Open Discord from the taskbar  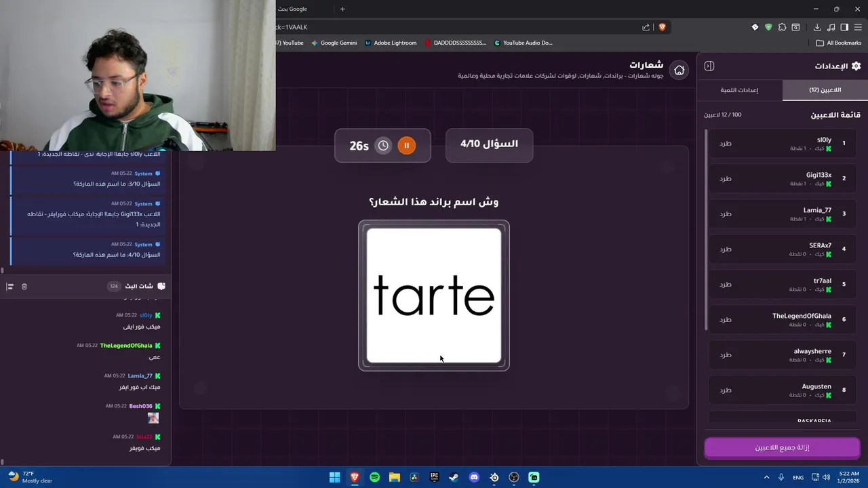tap(474, 477)
